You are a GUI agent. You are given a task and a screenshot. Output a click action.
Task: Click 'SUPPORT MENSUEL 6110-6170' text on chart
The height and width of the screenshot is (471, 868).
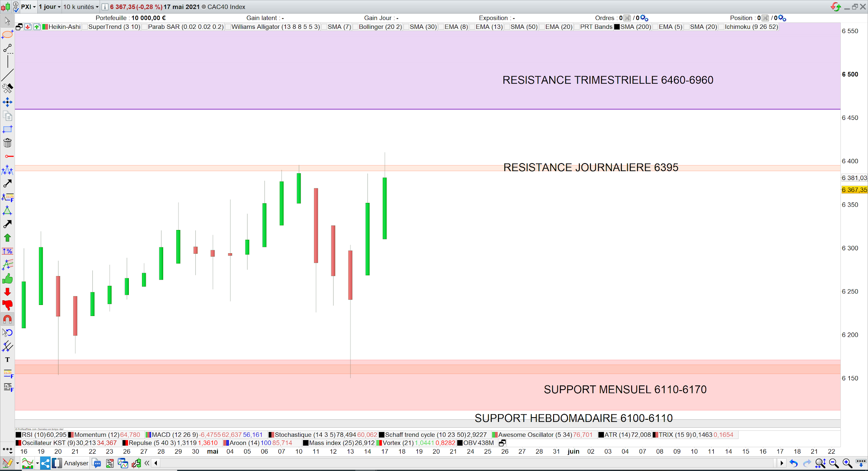pos(625,389)
